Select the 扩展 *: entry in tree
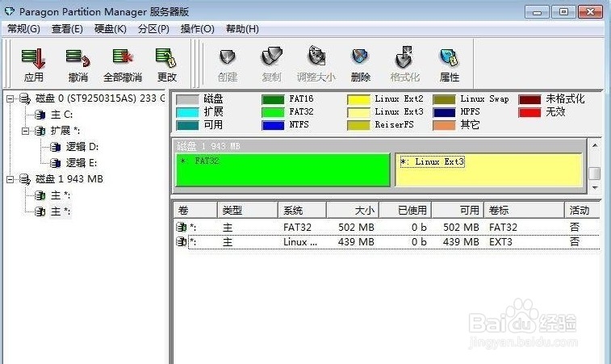This screenshot has width=611, height=364. click(x=65, y=131)
